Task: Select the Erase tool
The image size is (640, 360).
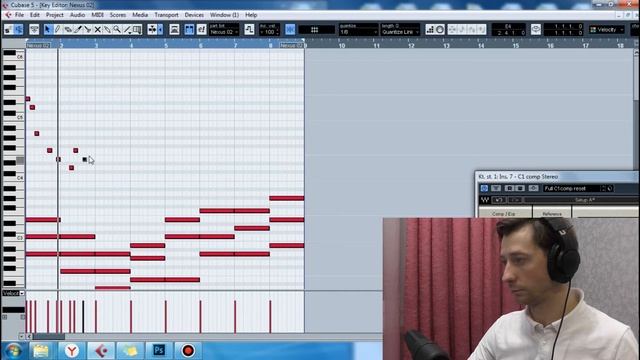Action: point(68,29)
